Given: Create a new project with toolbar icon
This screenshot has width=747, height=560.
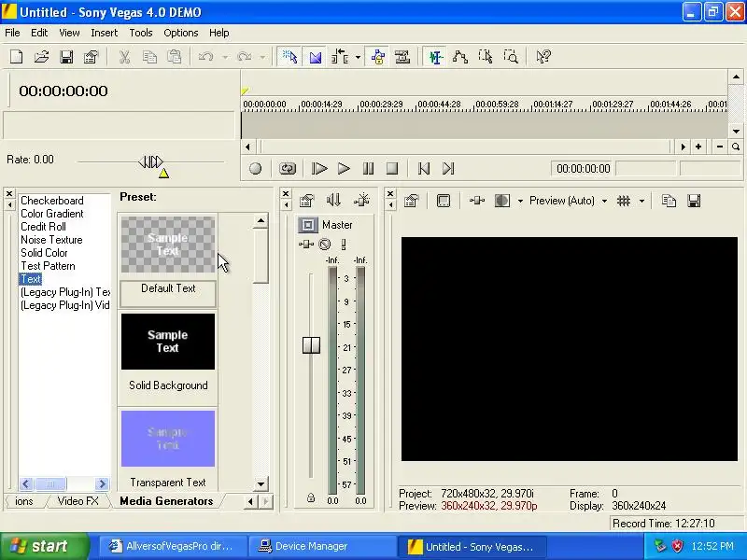Looking at the screenshot, I should [x=17, y=57].
